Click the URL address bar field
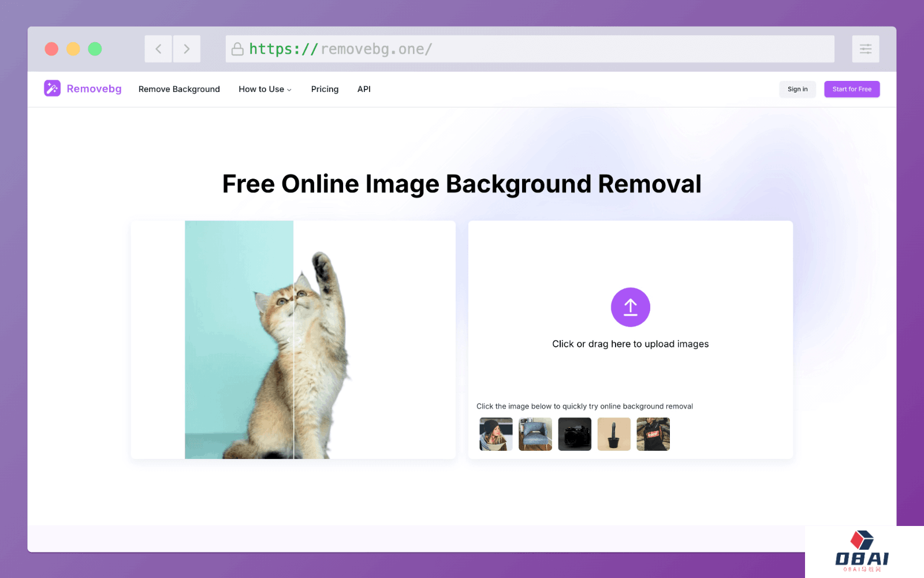 click(x=520, y=49)
